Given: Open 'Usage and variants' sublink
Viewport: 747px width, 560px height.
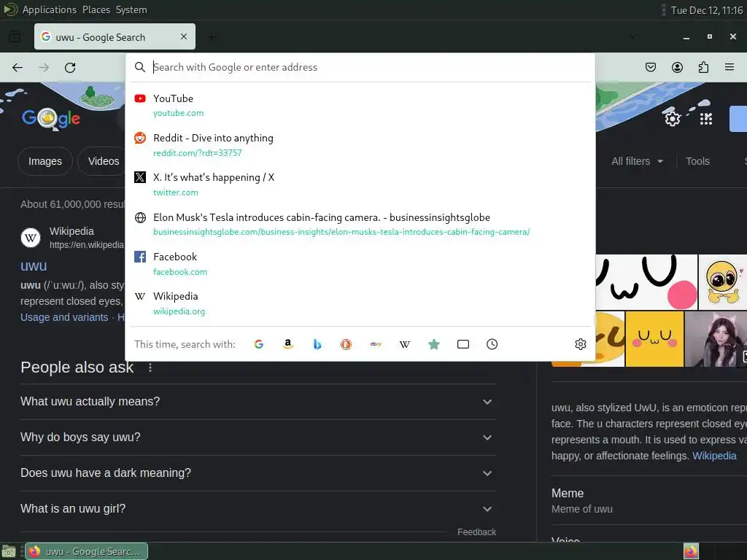Looking at the screenshot, I should point(64,317).
